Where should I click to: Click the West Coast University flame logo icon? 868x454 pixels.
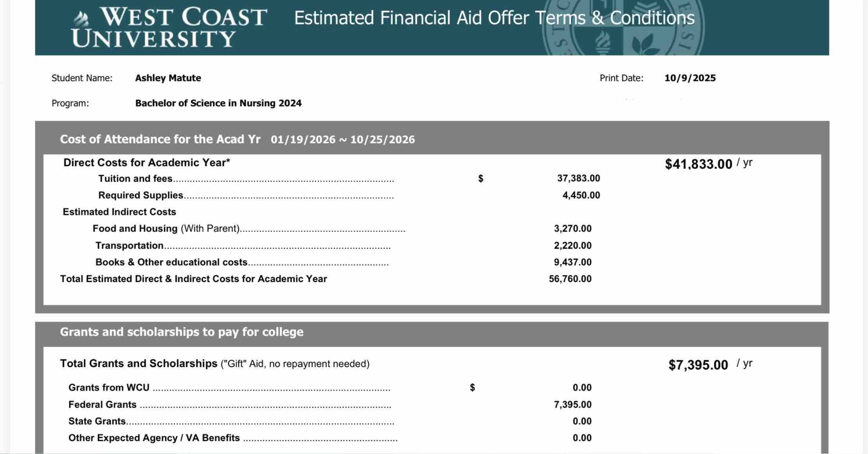(82, 18)
